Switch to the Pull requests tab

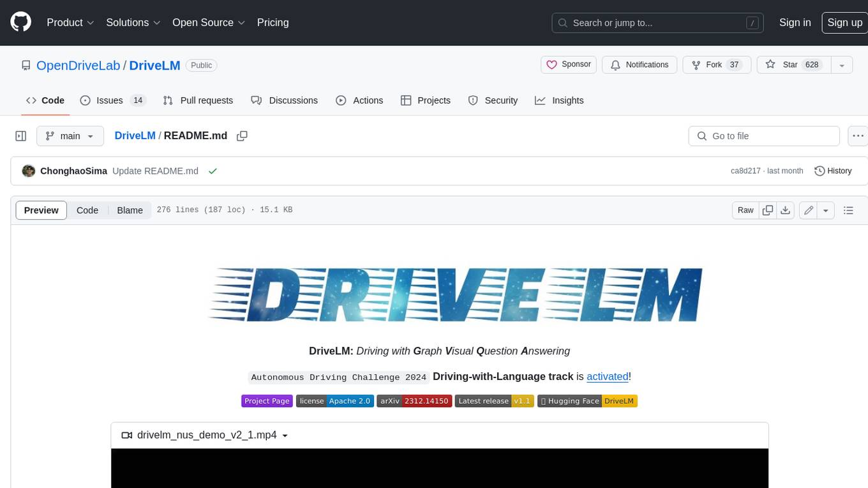point(198,100)
